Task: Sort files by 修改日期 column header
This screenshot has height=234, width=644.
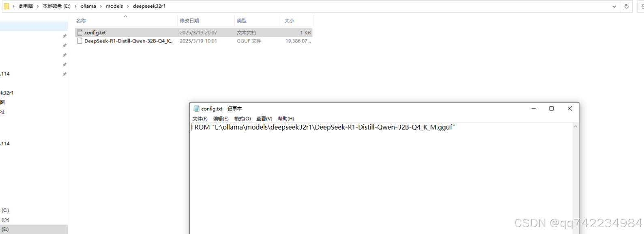Action: coord(189,21)
